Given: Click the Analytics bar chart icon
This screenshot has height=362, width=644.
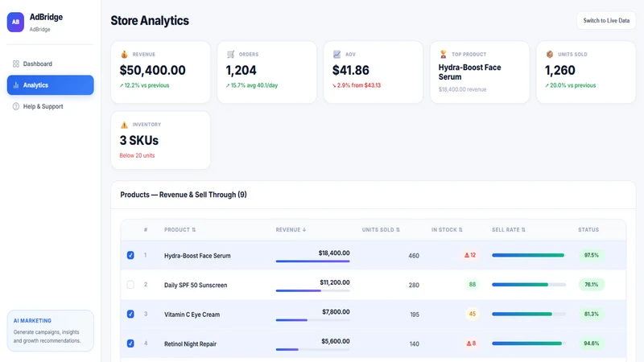Looking at the screenshot, I should [16, 85].
